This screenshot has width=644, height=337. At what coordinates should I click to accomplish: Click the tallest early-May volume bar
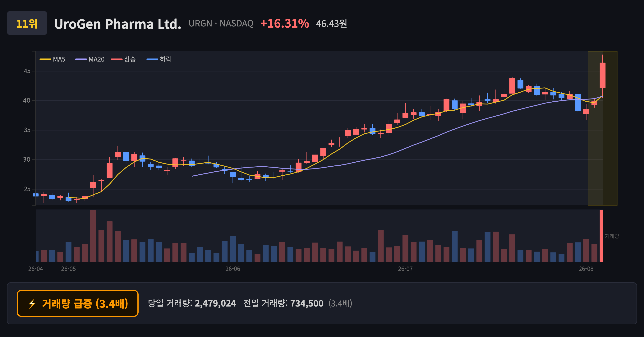[x=93, y=236]
